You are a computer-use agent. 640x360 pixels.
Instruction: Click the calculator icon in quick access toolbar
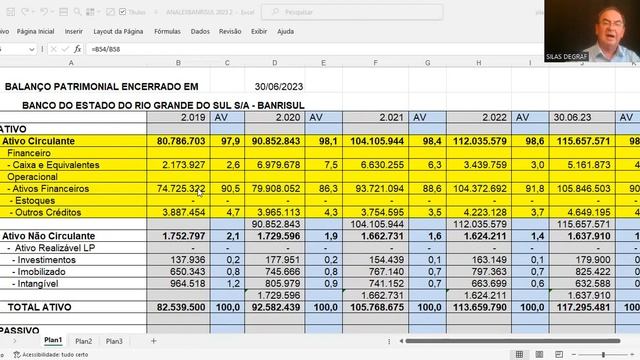point(11,12)
